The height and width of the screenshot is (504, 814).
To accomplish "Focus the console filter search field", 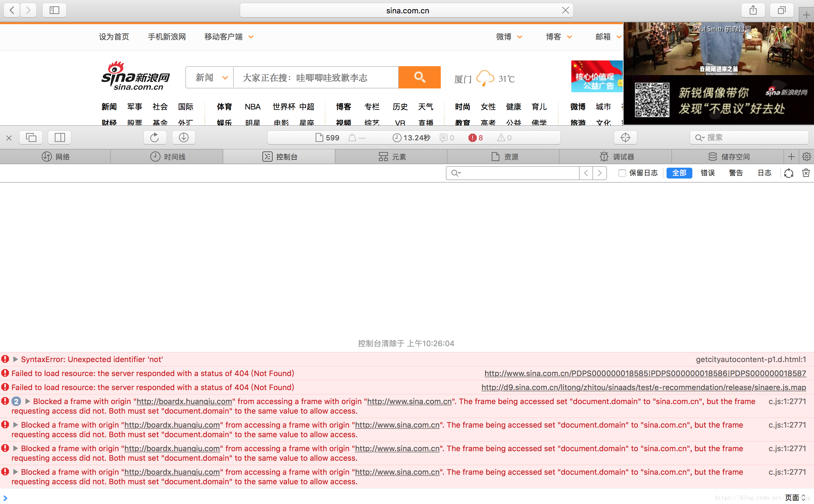I will pyautogui.click(x=512, y=173).
